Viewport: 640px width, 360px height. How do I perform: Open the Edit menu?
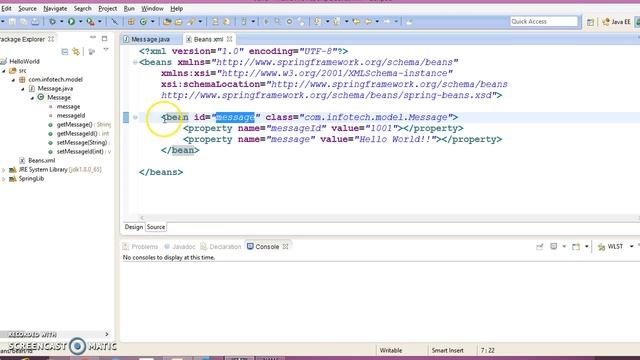tap(6, 8)
